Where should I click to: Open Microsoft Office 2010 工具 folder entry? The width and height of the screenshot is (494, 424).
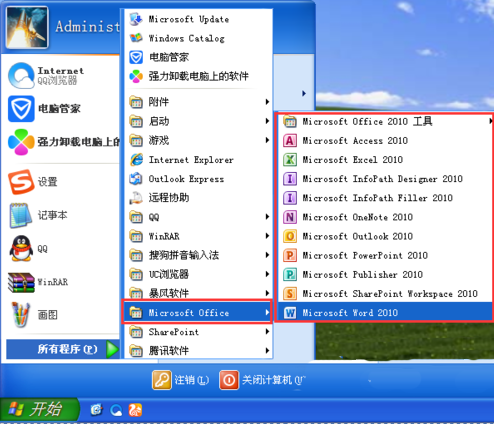[385, 122]
